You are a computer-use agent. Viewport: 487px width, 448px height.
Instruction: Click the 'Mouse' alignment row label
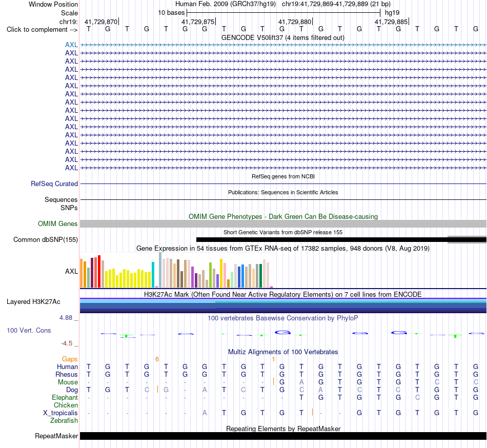[x=68, y=382]
